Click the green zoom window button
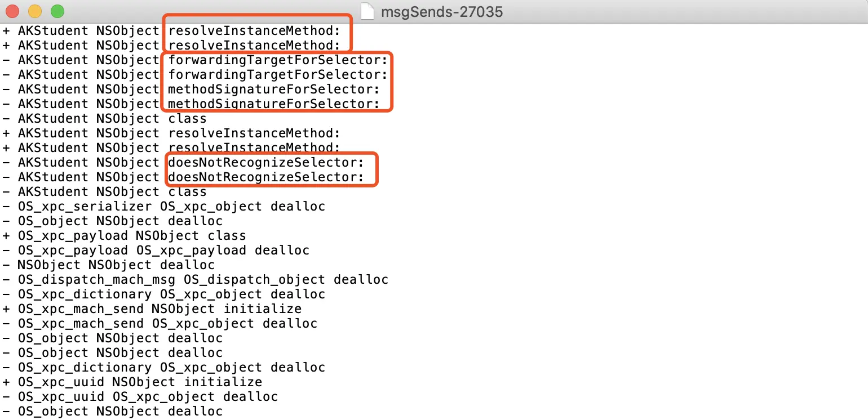 pos(57,11)
